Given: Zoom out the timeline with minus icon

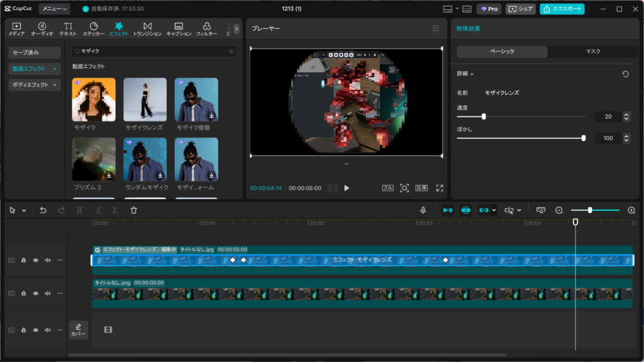Looking at the screenshot, I should [x=558, y=211].
